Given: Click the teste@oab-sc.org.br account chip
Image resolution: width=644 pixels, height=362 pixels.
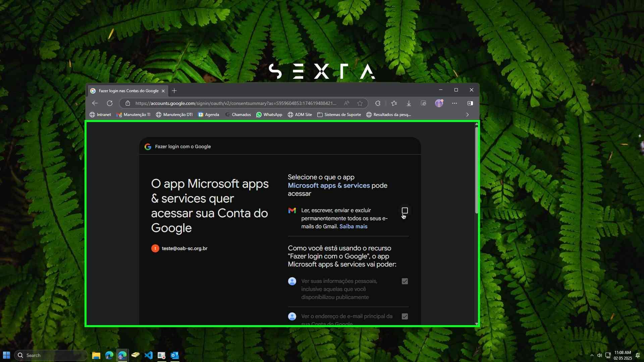Looking at the screenshot, I should [x=179, y=248].
